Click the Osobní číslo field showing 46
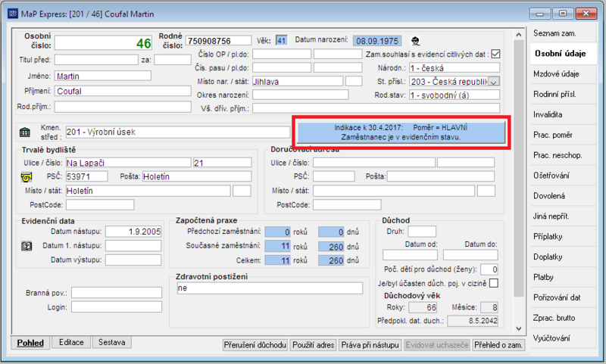The height and width of the screenshot is (364, 606). coord(104,43)
